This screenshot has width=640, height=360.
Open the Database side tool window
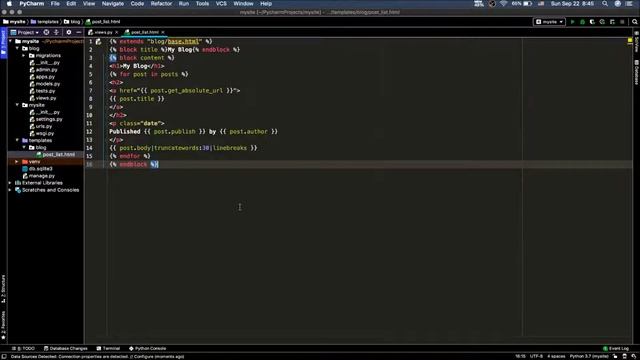[x=636, y=72]
